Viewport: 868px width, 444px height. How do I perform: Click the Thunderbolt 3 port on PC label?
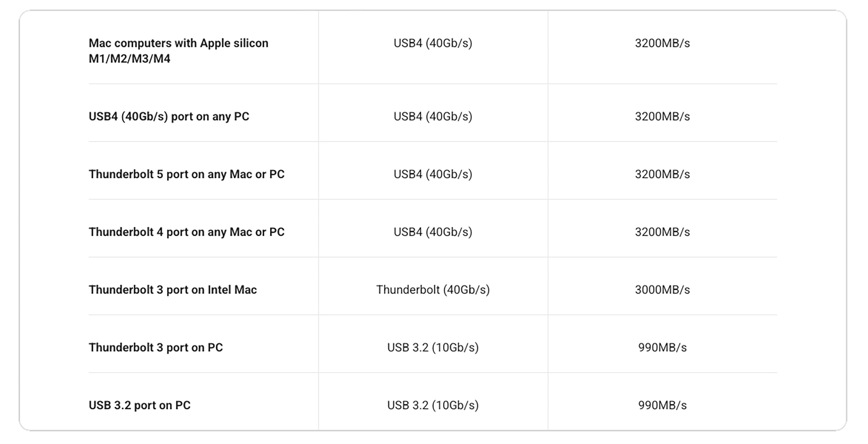click(156, 347)
